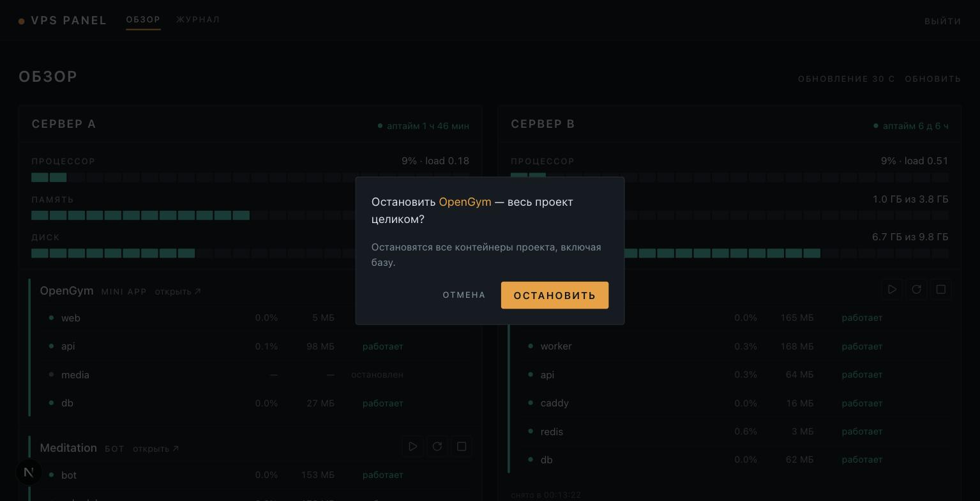Click the stop icon on Server B project

tap(940, 289)
